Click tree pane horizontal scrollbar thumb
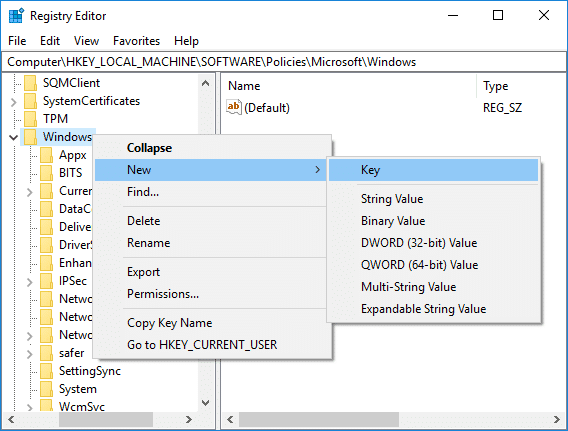Image resolution: width=568 pixels, height=431 pixels. [106, 420]
